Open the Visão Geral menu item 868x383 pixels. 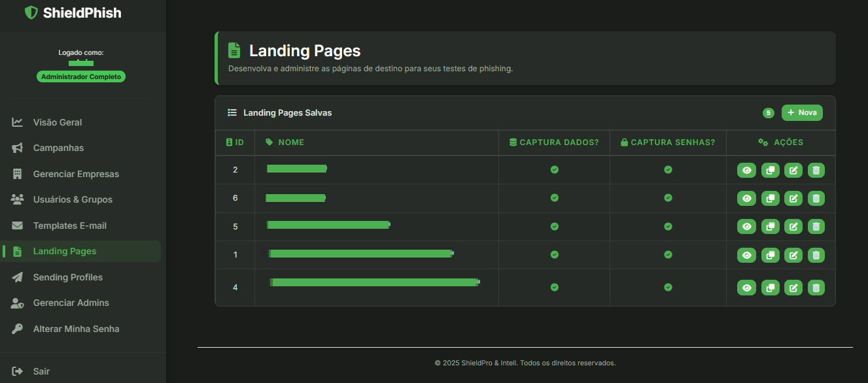(x=58, y=122)
